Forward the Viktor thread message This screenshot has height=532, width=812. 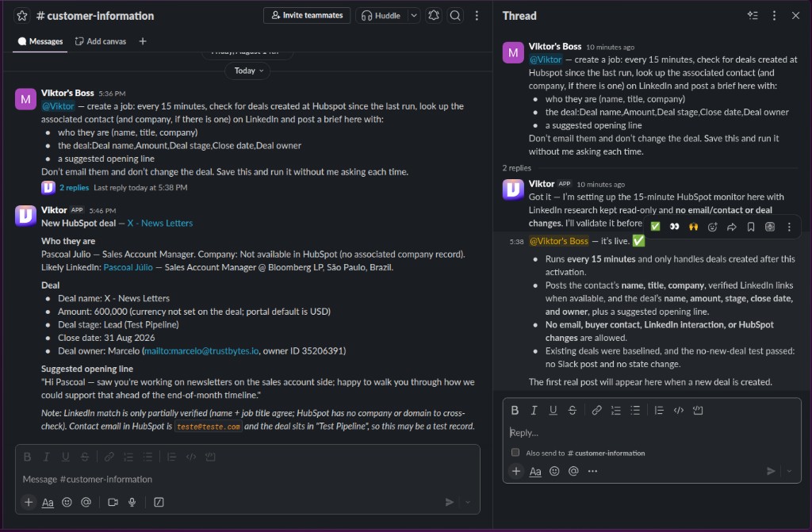point(732,227)
